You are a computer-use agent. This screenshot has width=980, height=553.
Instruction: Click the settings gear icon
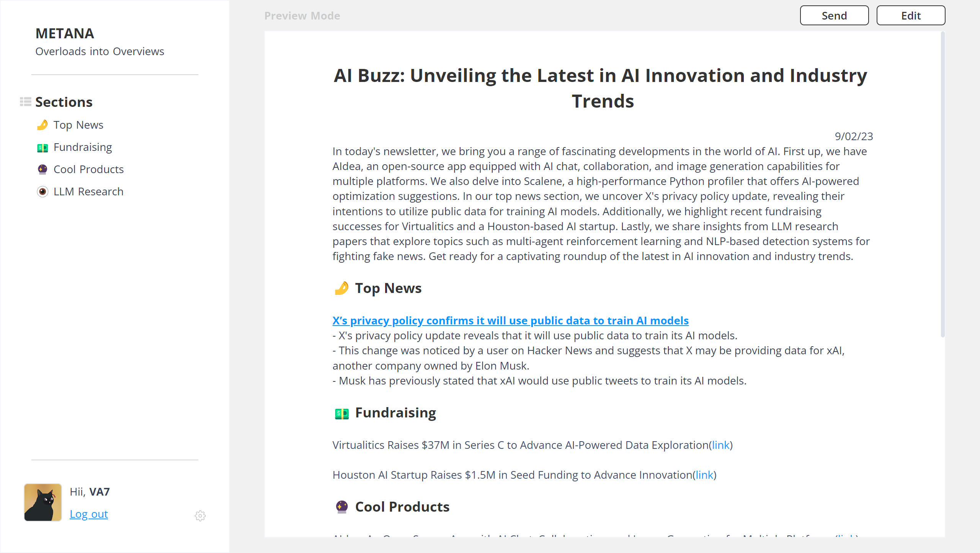(200, 515)
